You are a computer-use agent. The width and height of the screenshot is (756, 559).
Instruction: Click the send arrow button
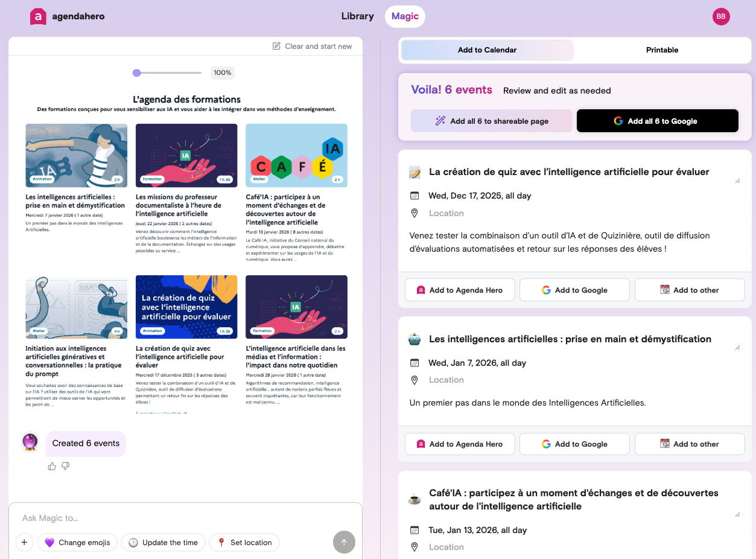(344, 542)
